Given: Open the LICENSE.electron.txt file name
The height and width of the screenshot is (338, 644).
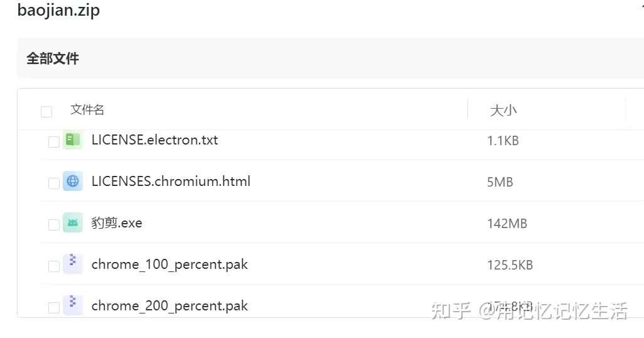Looking at the screenshot, I should coord(154,140).
